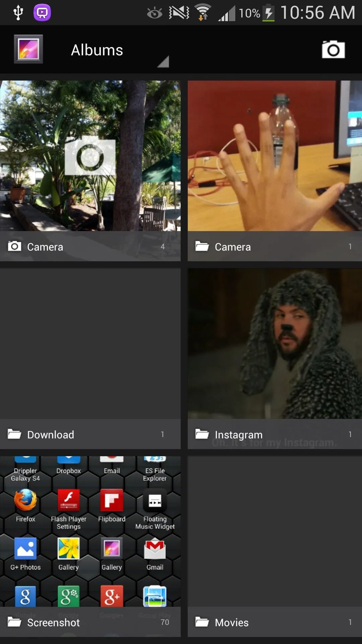Screen dimensions: 362x644
Task: Tap the cellular signal strength icon
Action: tap(227, 13)
